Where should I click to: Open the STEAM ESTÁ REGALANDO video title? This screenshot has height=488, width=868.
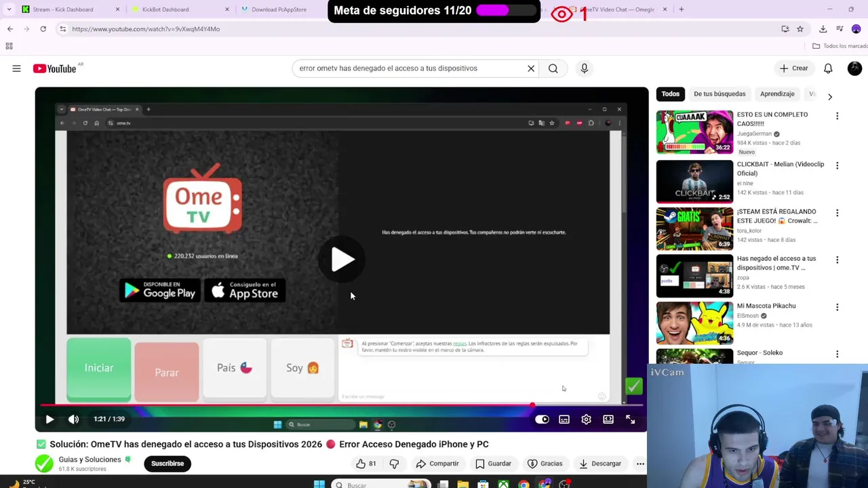(777, 216)
